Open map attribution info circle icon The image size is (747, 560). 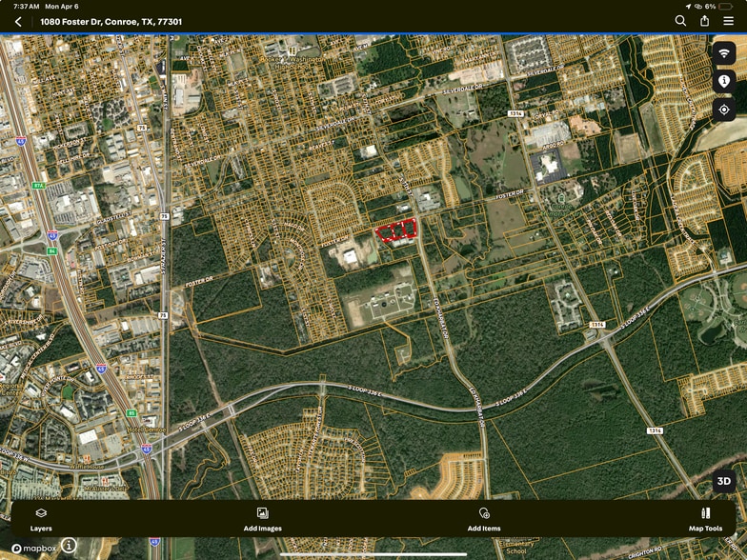point(70,547)
